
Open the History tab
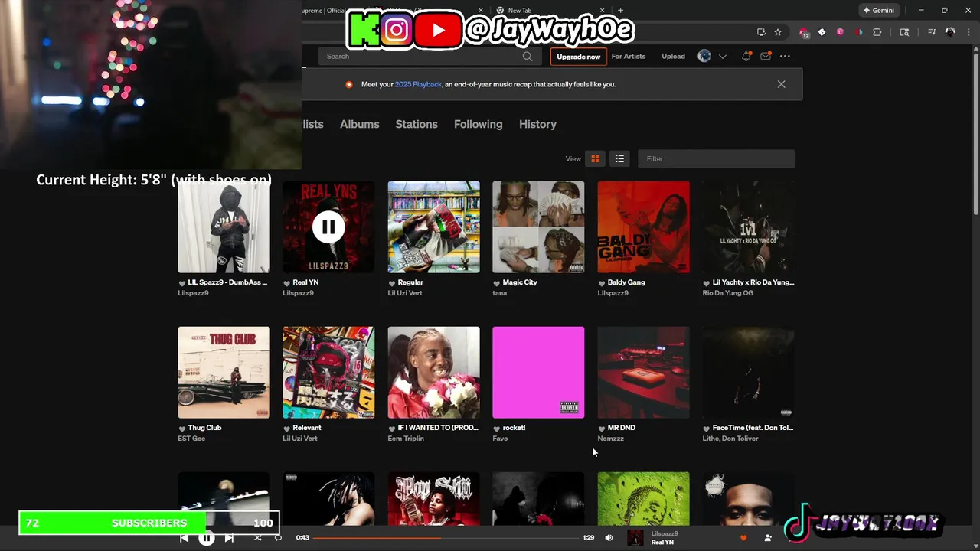[537, 124]
